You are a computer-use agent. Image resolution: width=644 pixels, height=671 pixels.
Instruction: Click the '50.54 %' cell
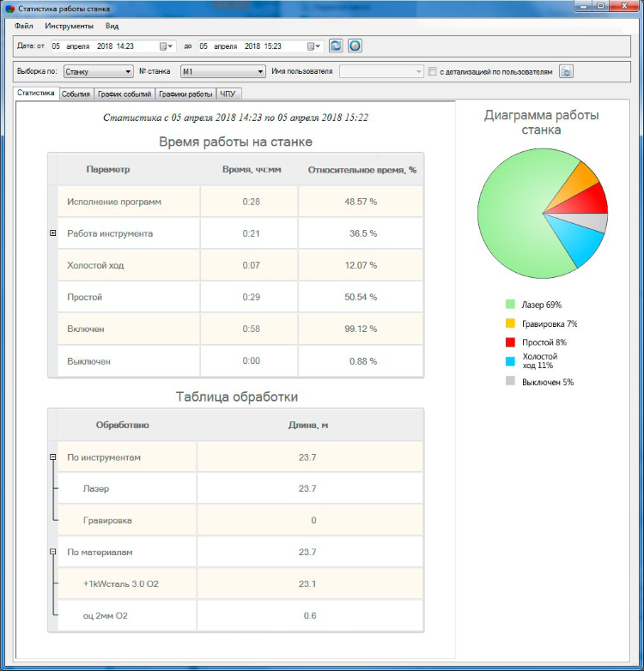click(361, 297)
